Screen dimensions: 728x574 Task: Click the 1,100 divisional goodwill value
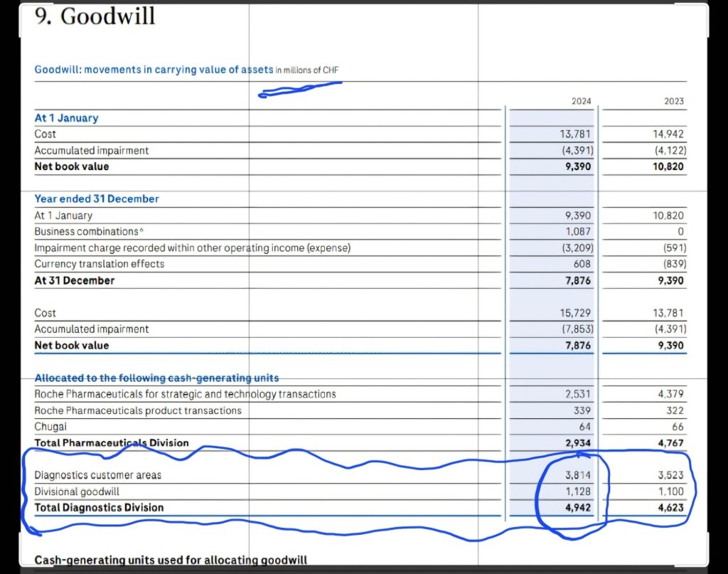click(x=671, y=491)
